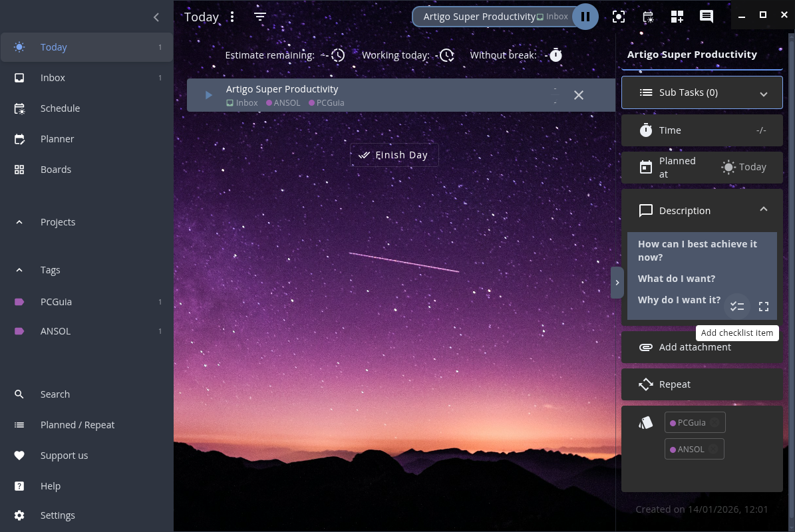Click the add task icon in toolbar

point(677,17)
